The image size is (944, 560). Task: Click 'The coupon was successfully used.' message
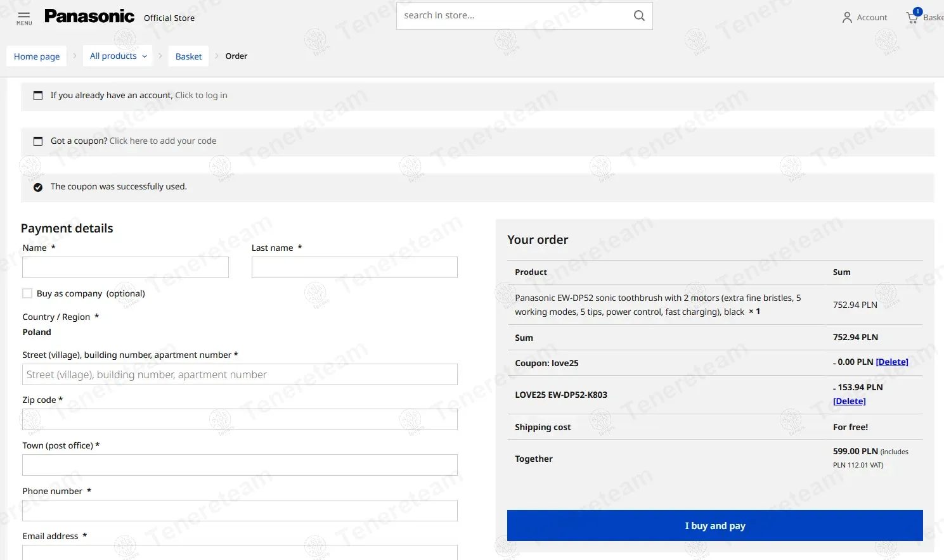pos(119,186)
